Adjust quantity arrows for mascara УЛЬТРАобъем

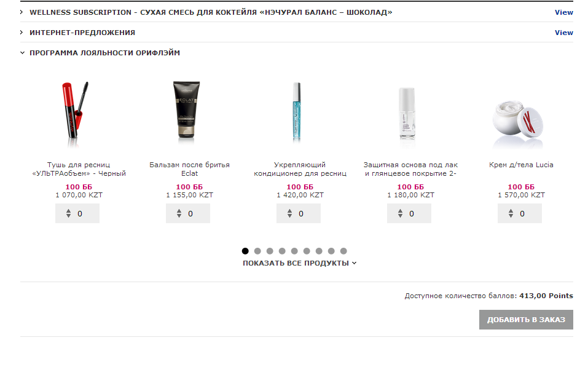(68, 213)
